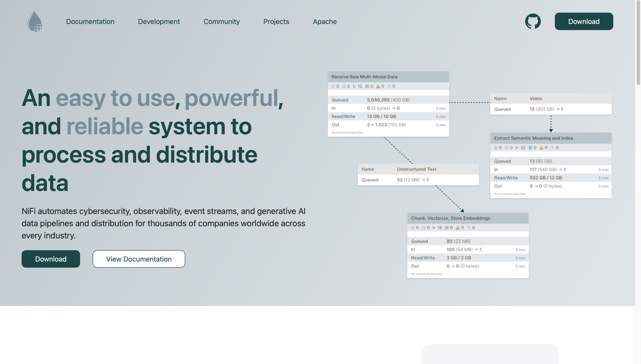Select the Unstructured Text connection box
641x364 pixels.
(x=418, y=175)
